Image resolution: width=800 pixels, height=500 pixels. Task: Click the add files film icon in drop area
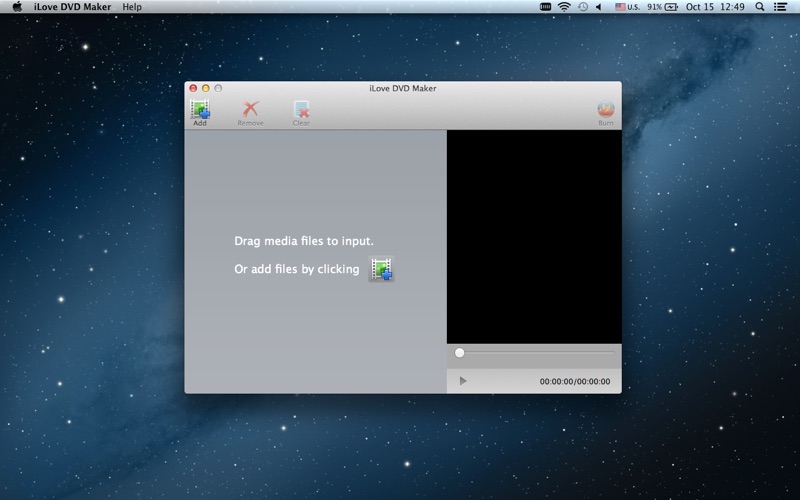point(381,269)
